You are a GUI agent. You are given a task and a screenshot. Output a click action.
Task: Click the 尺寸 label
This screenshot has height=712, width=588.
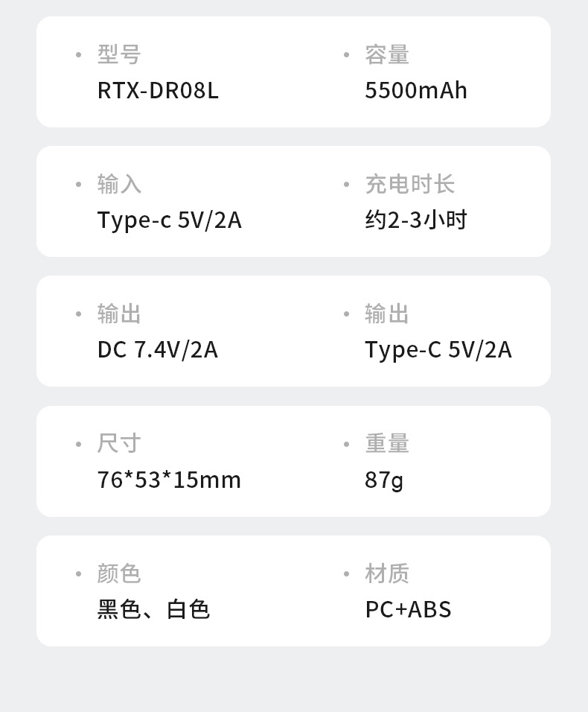point(119,444)
